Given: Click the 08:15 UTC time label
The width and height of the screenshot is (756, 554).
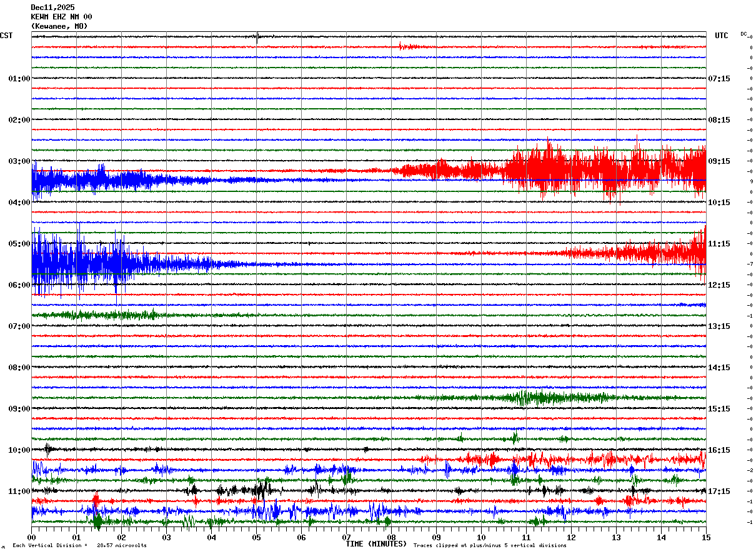Looking at the screenshot, I should pyautogui.click(x=719, y=120).
